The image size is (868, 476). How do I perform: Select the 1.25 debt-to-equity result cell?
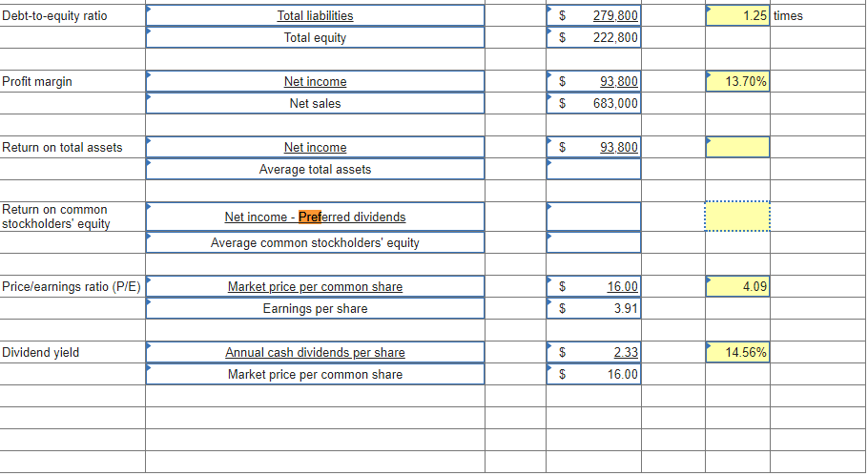pyautogui.click(x=737, y=15)
